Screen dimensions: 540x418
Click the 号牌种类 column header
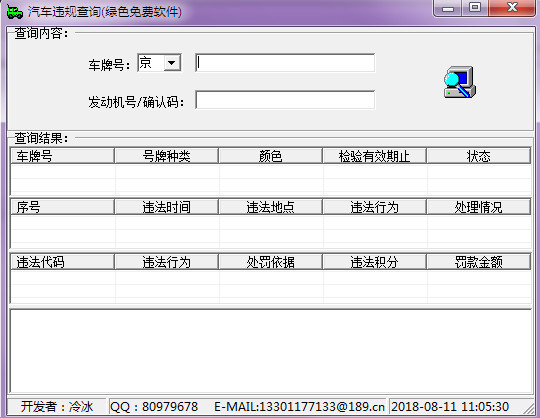click(166, 156)
